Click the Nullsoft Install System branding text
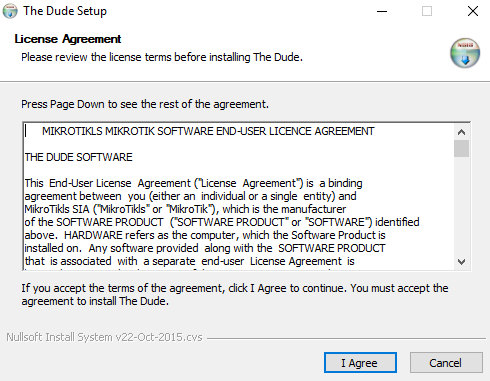 point(104,337)
